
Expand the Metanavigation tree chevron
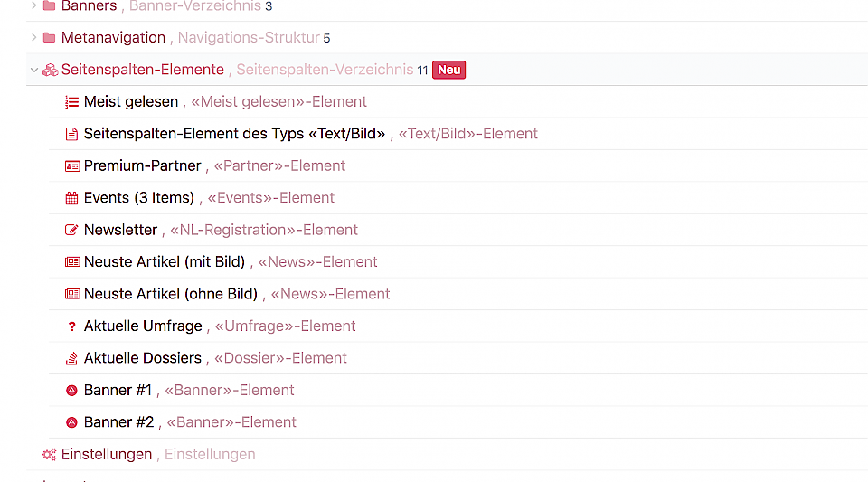[34, 38]
